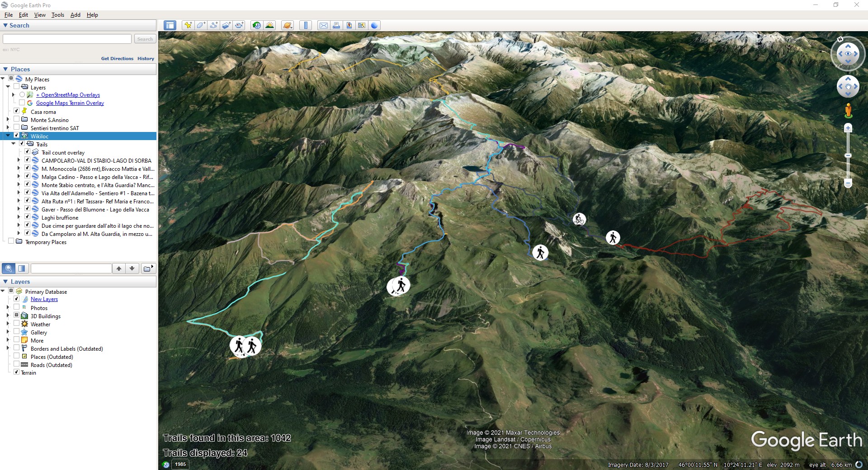The image size is (868, 470).
Task: Select the Add Path tool
Action: coord(213,25)
